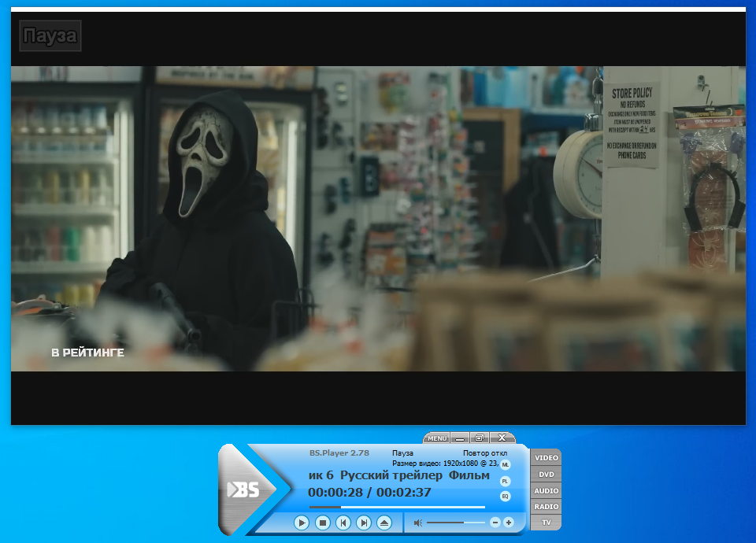The image size is (756, 543).
Task: Click the Eject/Open file button
Action: tap(384, 523)
